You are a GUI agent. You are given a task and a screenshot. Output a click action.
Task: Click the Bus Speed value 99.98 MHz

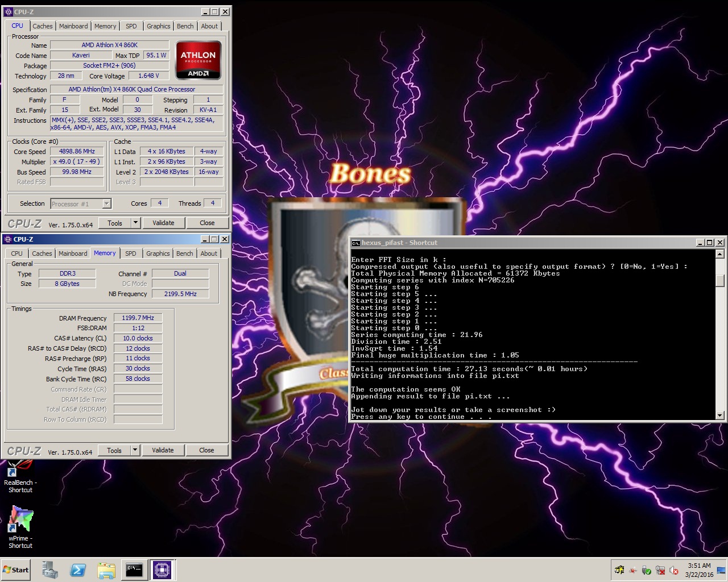[x=77, y=172]
